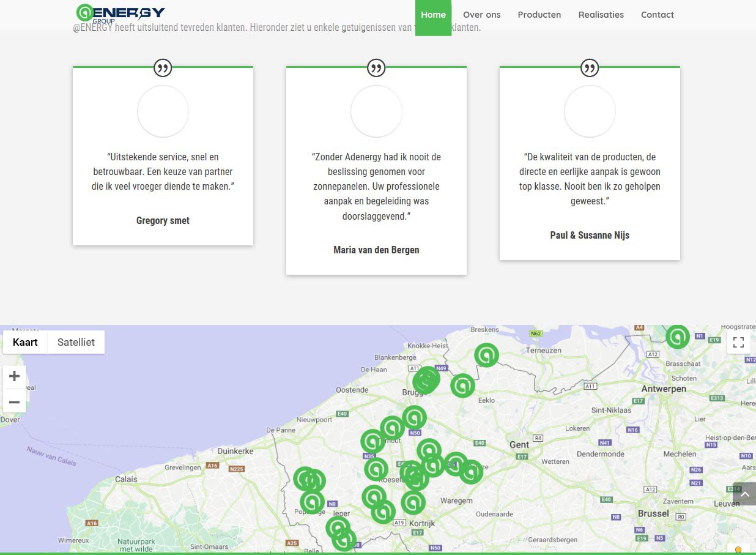Click the avatar circle in Gregory smet's card
This screenshot has width=756, height=555.
click(163, 111)
